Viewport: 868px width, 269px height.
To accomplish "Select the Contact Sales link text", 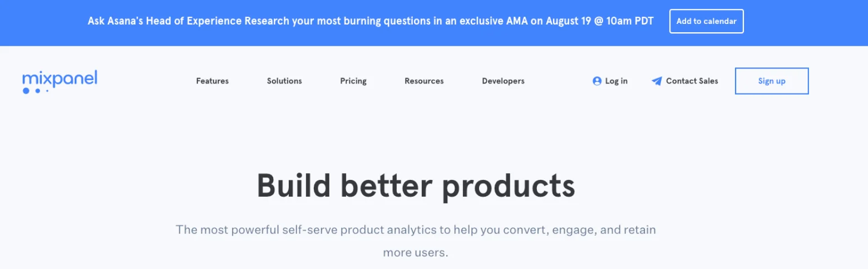I will [x=692, y=81].
